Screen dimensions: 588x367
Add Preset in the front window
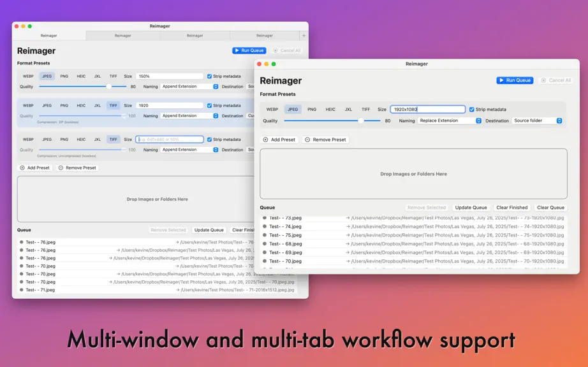pyautogui.click(x=279, y=140)
